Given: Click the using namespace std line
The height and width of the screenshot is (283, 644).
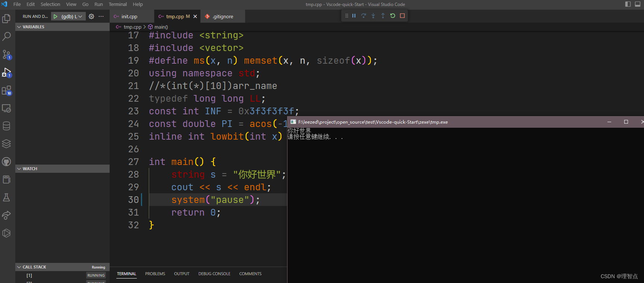Looking at the screenshot, I should 204,73.
